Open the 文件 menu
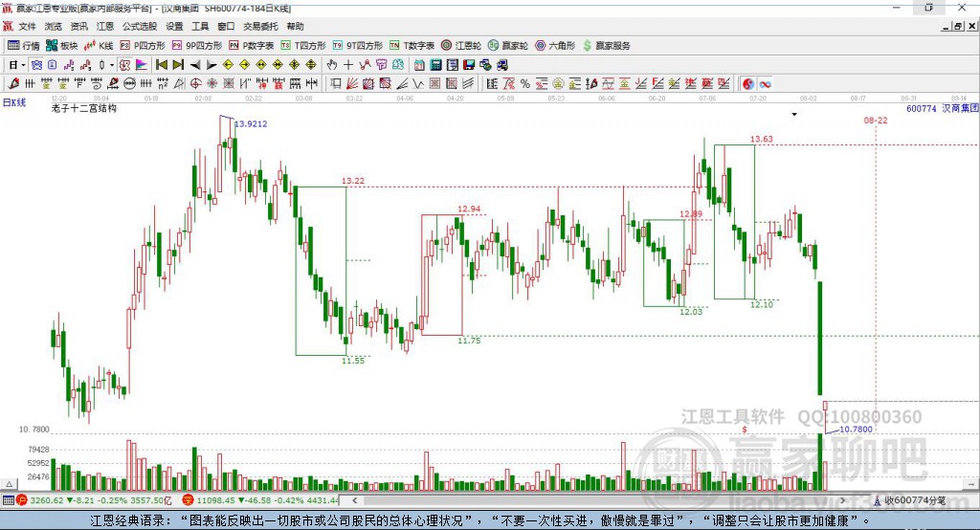 pyautogui.click(x=27, y=26)
